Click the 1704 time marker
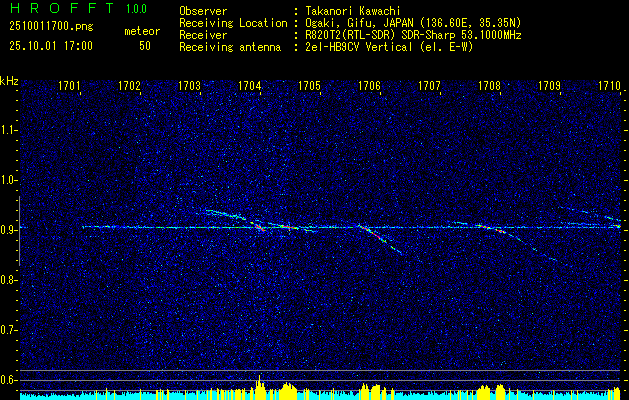 (250, 85)
